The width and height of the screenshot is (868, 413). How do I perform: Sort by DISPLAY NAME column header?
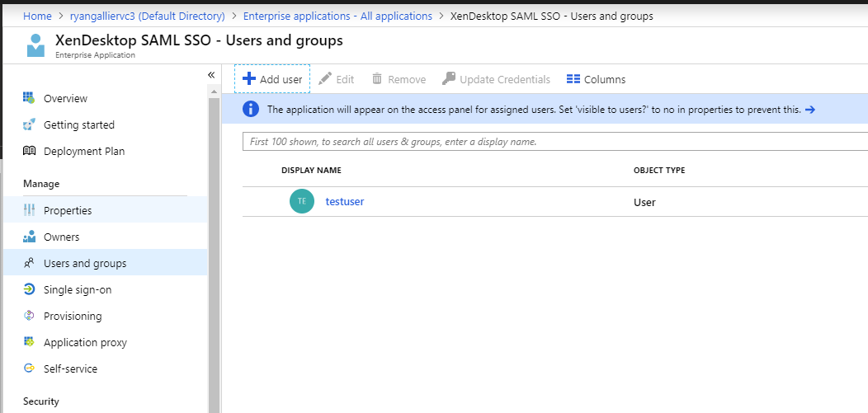pos(311,171)
